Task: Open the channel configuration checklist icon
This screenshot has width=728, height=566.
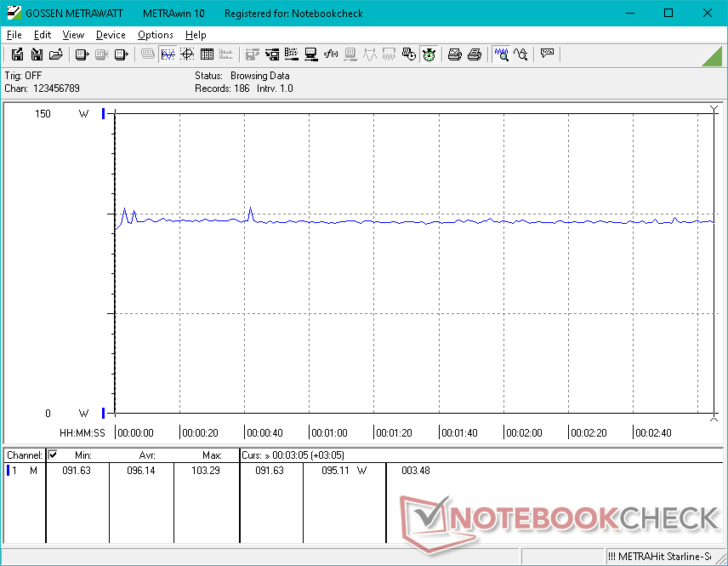Action: tap(292, 54)
